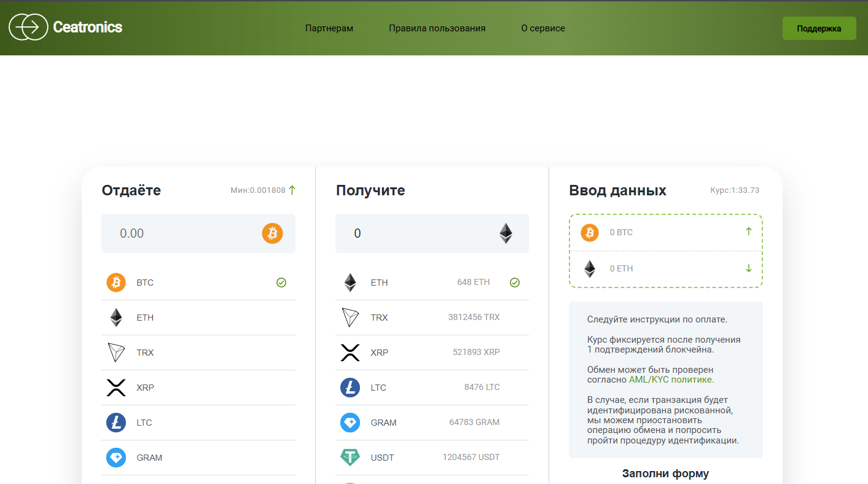The height and width of the screenshot is (484, 868).
Task: Click the 0 ETH summary text
Action: pyautogui.click(x=621, y=268)
